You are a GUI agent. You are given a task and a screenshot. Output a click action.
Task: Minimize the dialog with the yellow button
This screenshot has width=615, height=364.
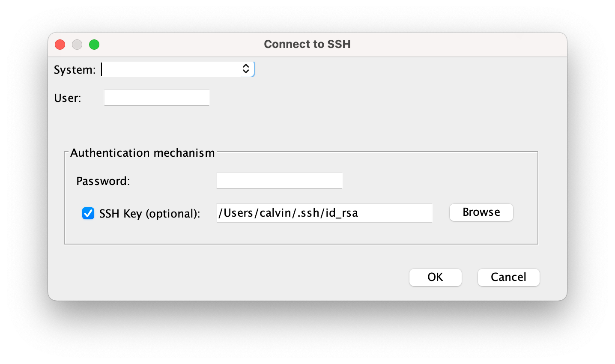[77, 45]
